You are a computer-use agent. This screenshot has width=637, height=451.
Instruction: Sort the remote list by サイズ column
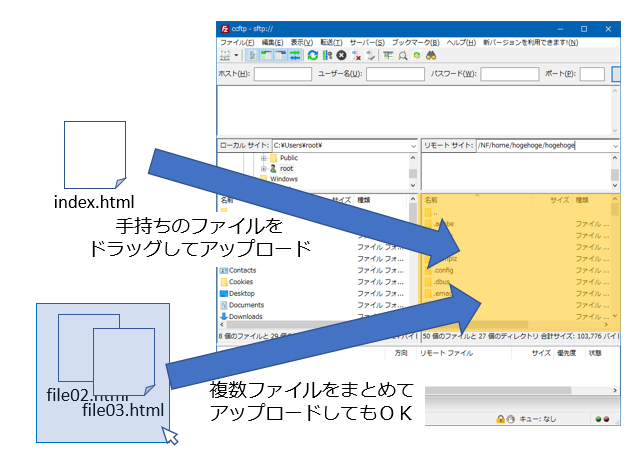pos(559,200)
